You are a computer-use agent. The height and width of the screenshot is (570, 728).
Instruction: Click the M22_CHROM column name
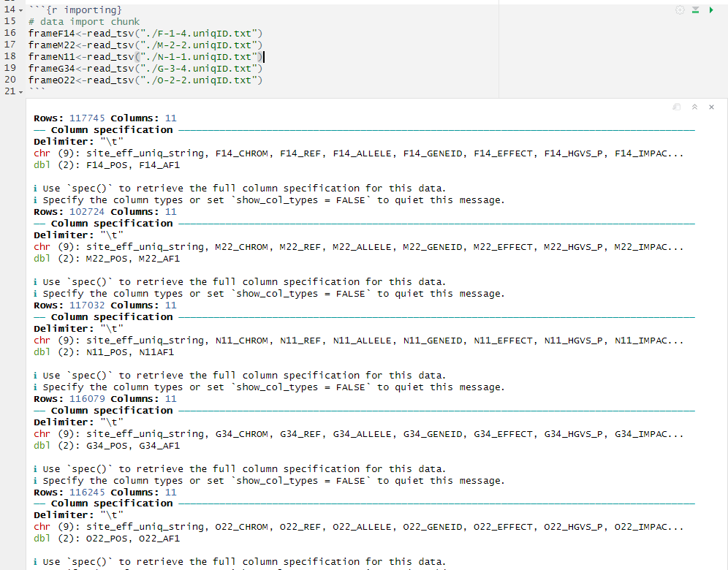click(x=241, y=247)
